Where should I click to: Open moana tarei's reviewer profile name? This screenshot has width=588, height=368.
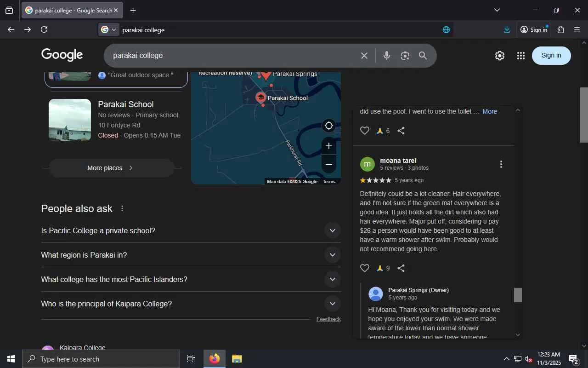point(398,161)
